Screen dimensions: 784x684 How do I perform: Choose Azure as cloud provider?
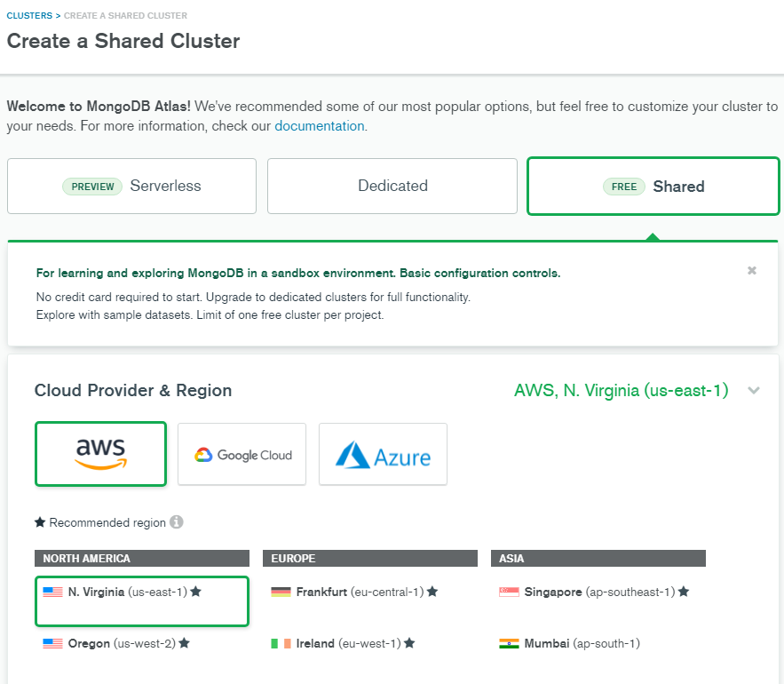point(383,454)
